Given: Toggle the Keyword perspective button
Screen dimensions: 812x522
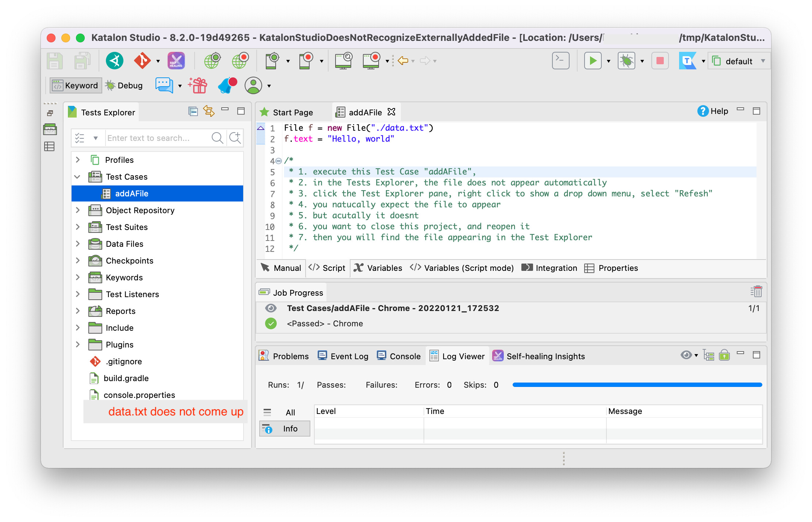Looking at the screenshot, I should pos(76,85).
